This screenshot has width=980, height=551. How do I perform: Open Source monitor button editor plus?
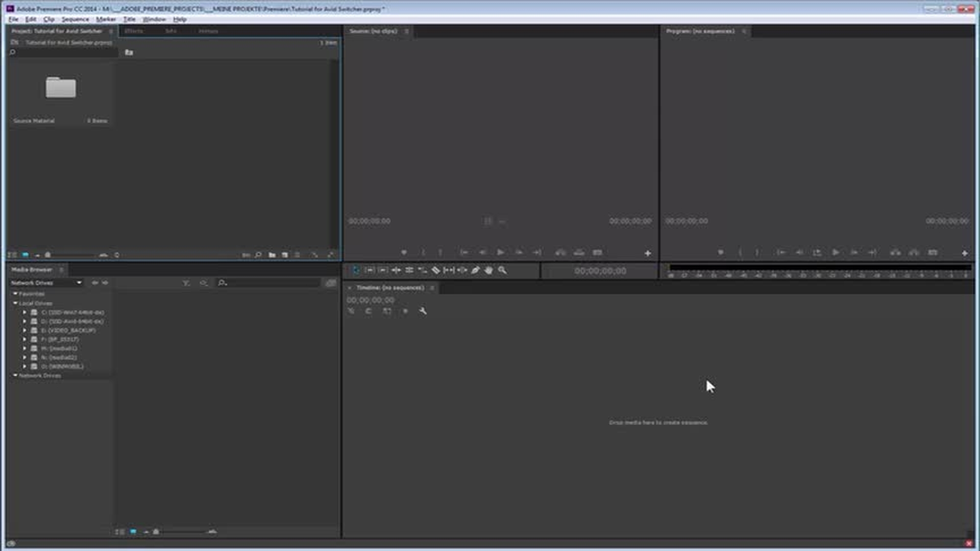(x=647, y=253)
